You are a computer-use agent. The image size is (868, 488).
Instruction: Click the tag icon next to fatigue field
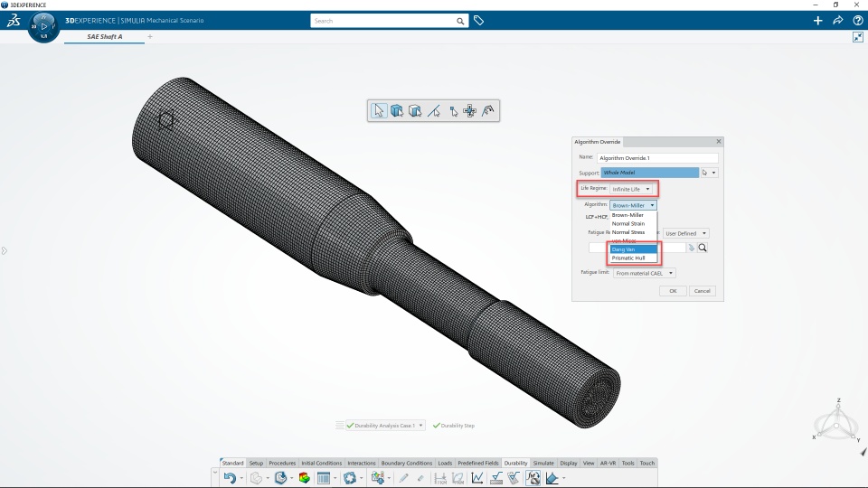click(691, 248)
